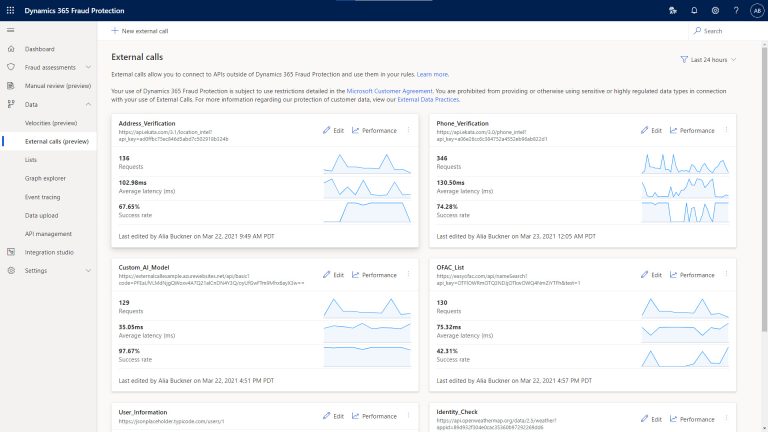The width and height of the screenshot is (768, 432).
Task: Click the filter funnel icon
Action: click(x=684, y=60)
